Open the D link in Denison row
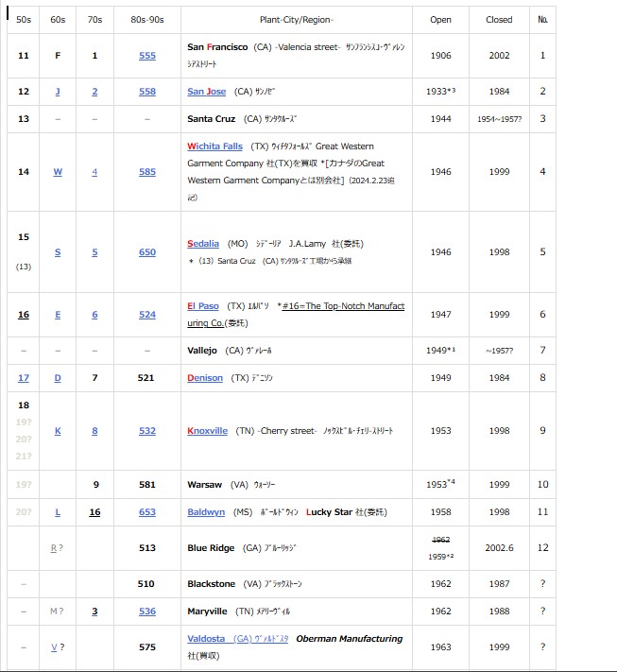This screenshot has height=672, width=617. click(58, 378)
